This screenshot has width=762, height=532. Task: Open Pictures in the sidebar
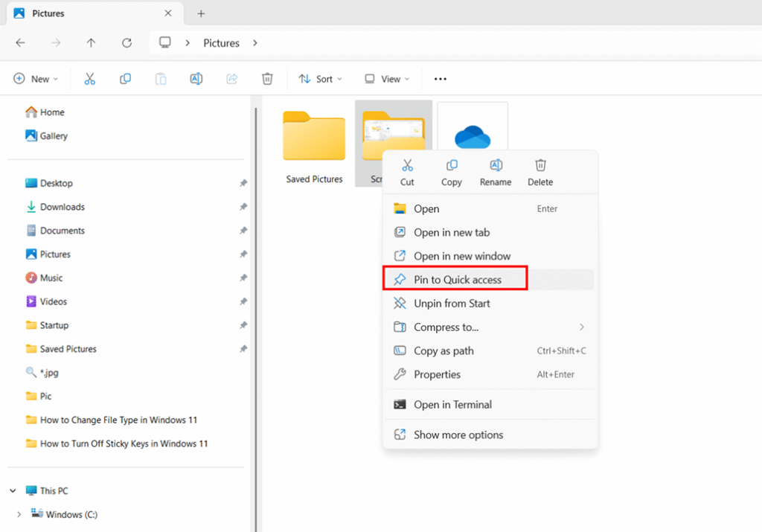pyautogui.click(x=48, y=254)
